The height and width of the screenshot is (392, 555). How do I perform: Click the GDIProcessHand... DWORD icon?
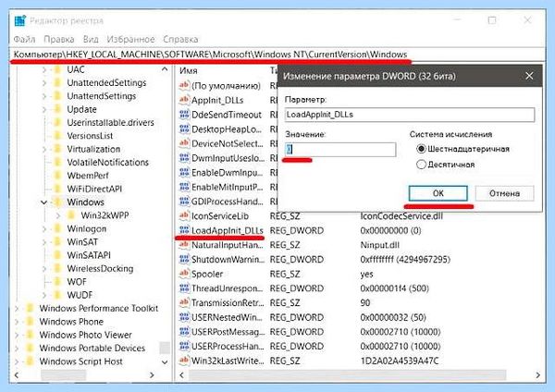184,202
